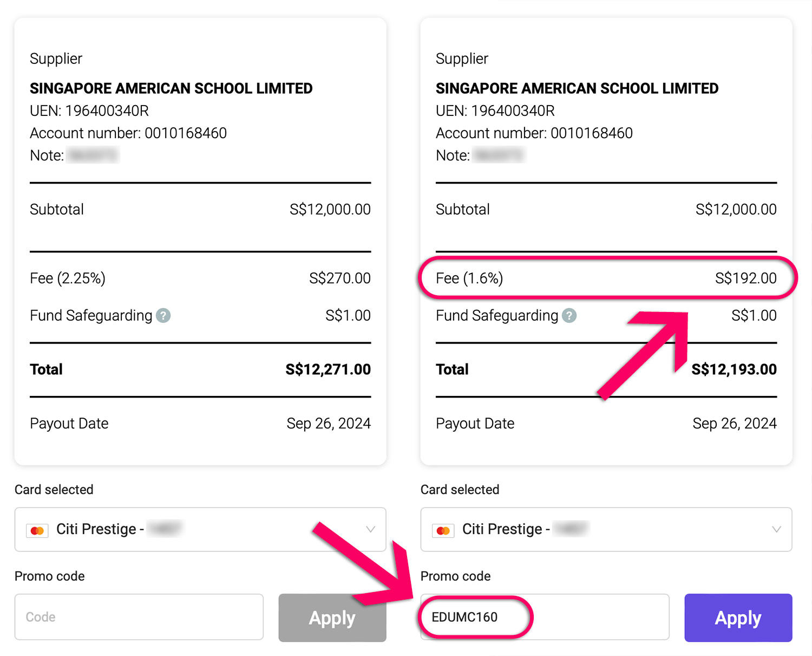Expand the right Citi Prestige dropdown chevron
Screen dimensions: 812x656
[776, 529]
